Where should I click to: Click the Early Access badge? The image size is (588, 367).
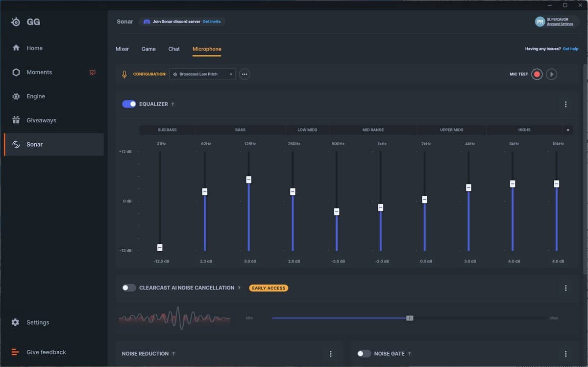coord(269,288)
